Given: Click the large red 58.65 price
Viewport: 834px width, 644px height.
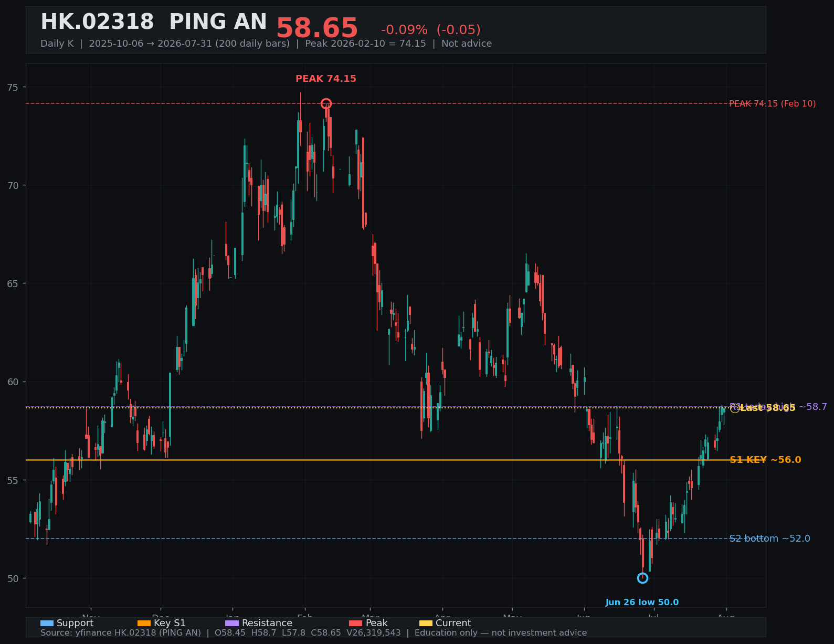Looking at the screenshot, I should [317, 28].
